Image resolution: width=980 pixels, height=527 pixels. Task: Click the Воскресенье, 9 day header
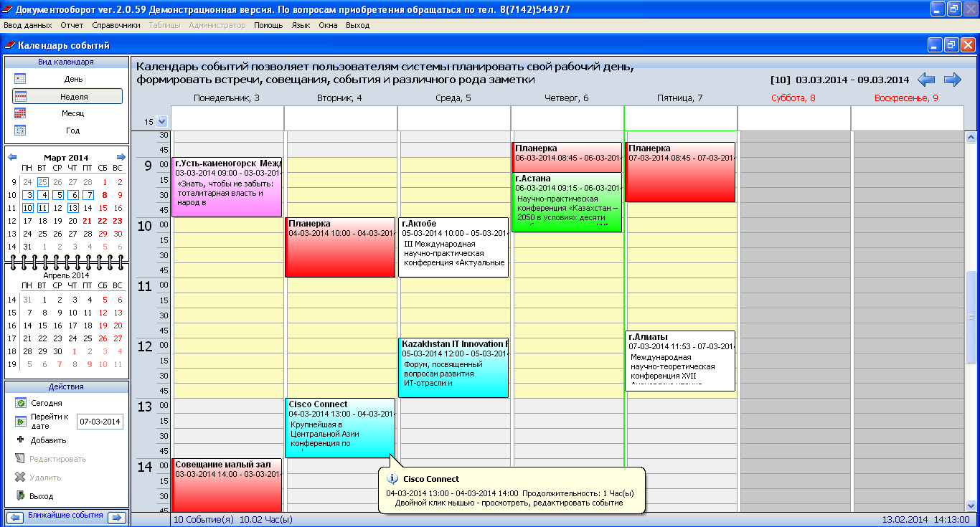[x=906, y=98]
